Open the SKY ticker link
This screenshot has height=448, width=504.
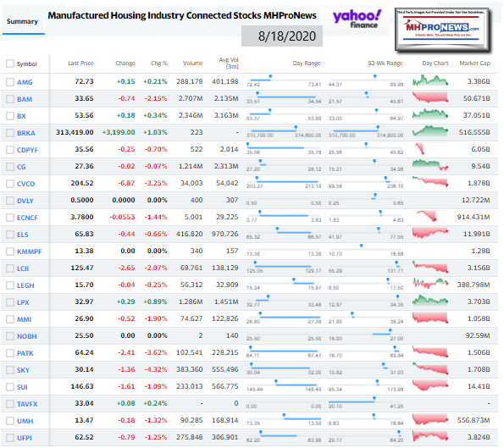(x=23, y=370)
